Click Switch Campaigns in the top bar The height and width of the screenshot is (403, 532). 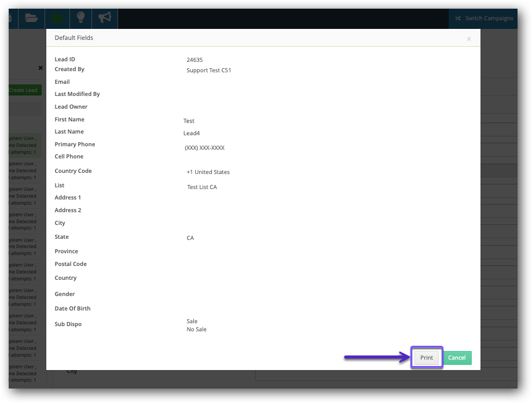[489, 19]
